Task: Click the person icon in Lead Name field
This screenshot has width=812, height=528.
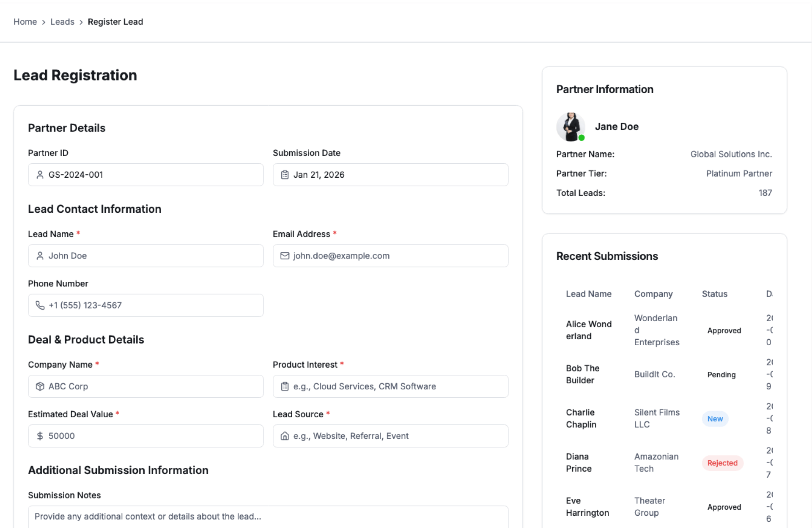Action: 40,256
